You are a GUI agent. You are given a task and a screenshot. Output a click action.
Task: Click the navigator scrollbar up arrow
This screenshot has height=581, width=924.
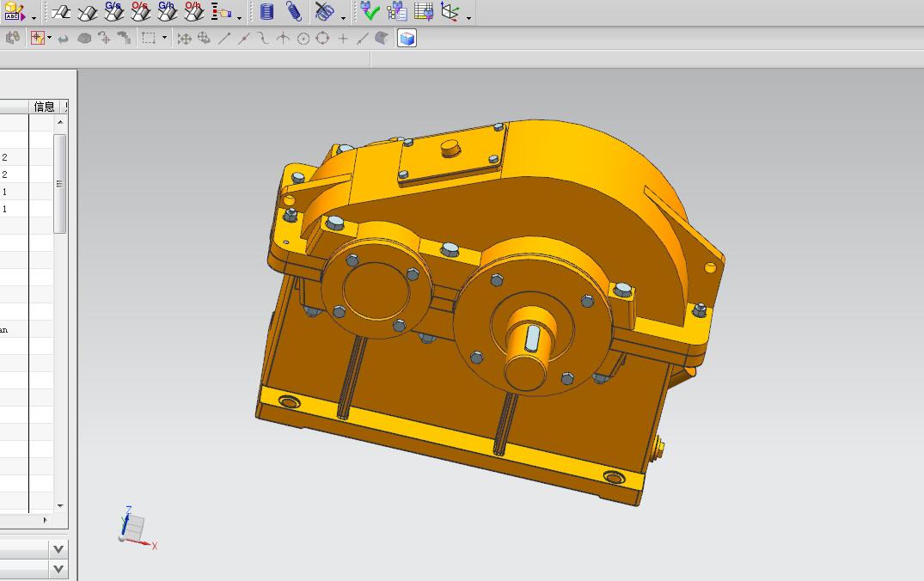(x=60, y=122)
